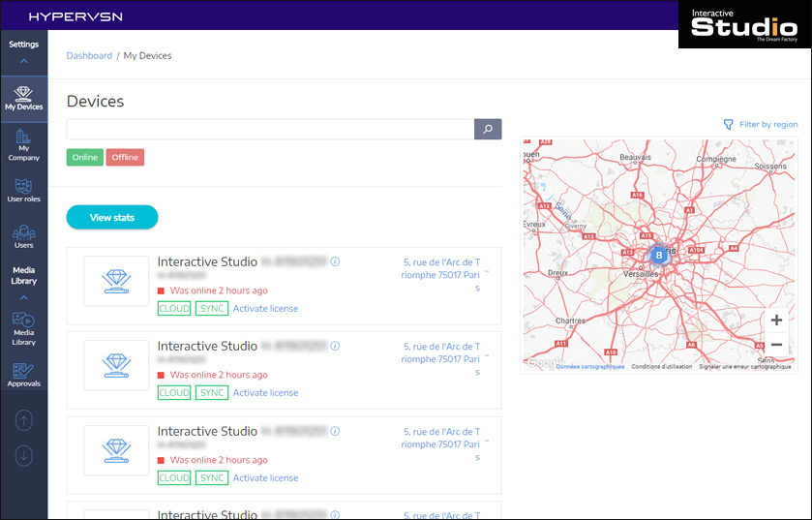Image resolution: width=812 pixels, height=520 pixels.
Task: Click the search magnifier button
Action: click(x=488, y=129)
